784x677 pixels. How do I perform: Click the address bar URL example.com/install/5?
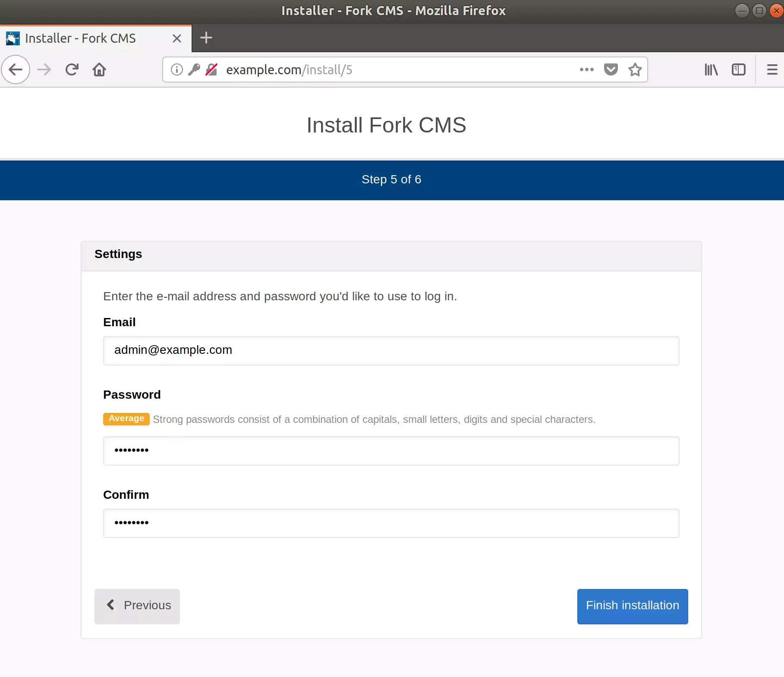[x=289, y=69]
